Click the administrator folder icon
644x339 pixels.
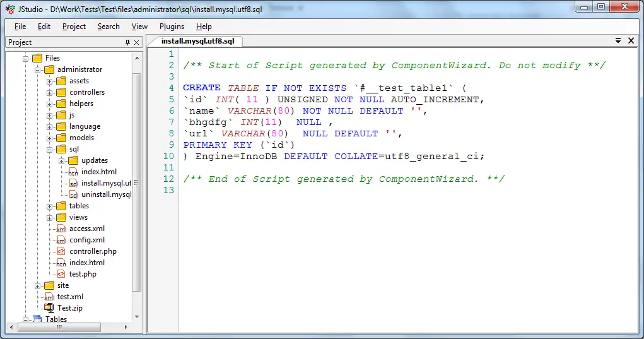[49, 69]
